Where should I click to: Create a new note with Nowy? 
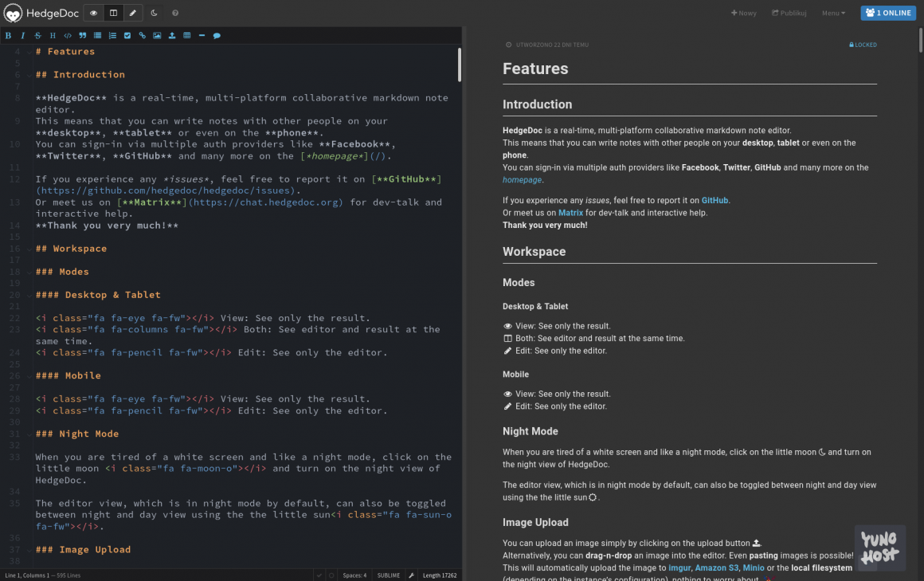pos(744,13)
